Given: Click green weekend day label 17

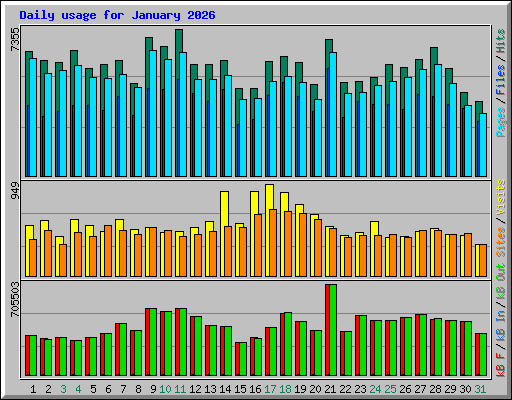Looking at the screenshot, I should (x=270, y=389).
